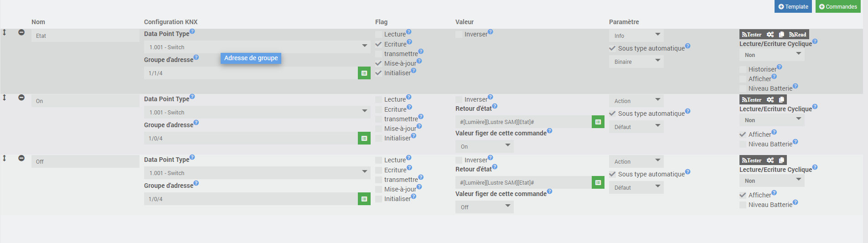Image resolution: width=868 pixels, height=243 pixels.
Task: Open the Off row gears settings icon
Action: (770, 160)
